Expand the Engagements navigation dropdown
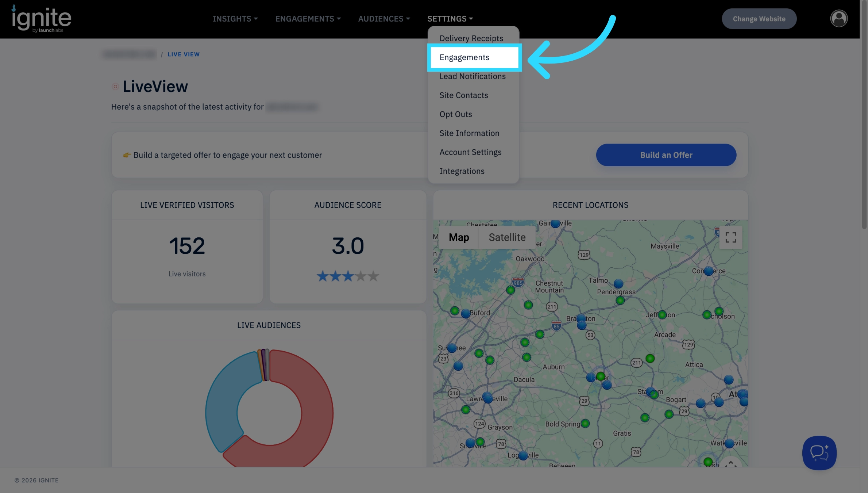The width and height of the screenshot is (868, 493). (x=308, y=19)
